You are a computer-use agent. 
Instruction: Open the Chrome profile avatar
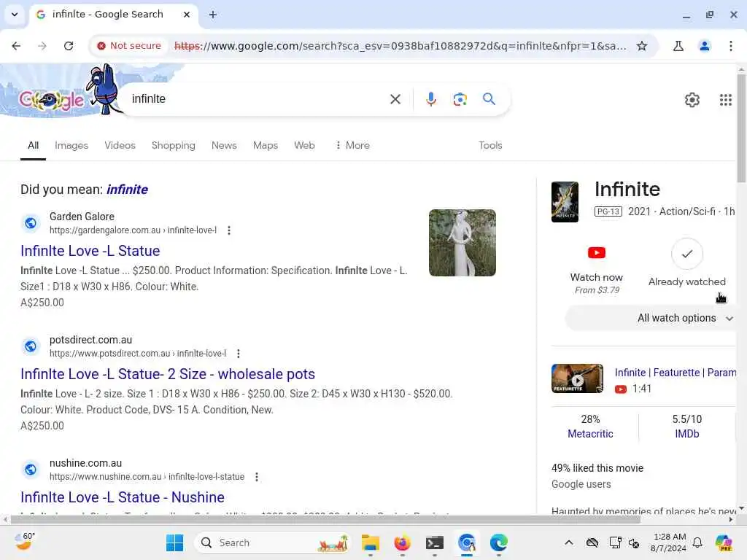coord(705,46)
